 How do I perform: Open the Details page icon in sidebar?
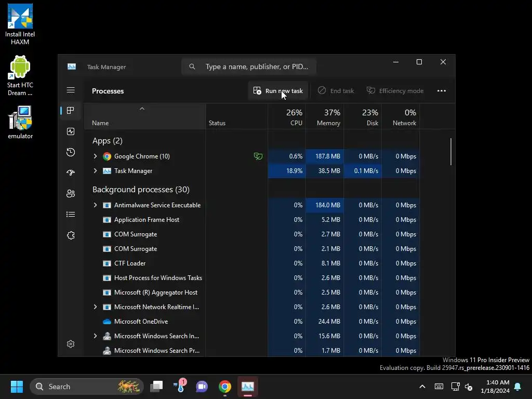(x=71, y=215)
